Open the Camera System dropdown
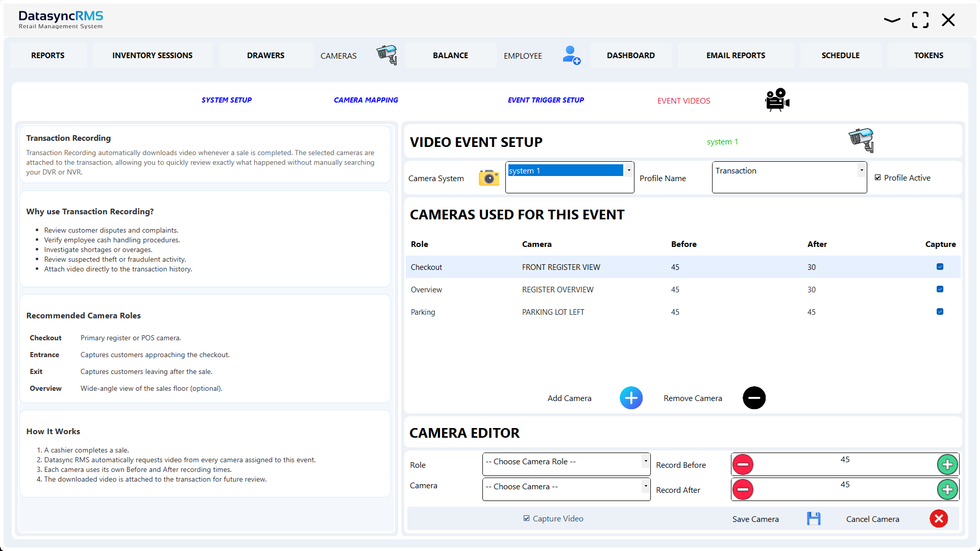 pyautogui.click(x=629, y=170)
